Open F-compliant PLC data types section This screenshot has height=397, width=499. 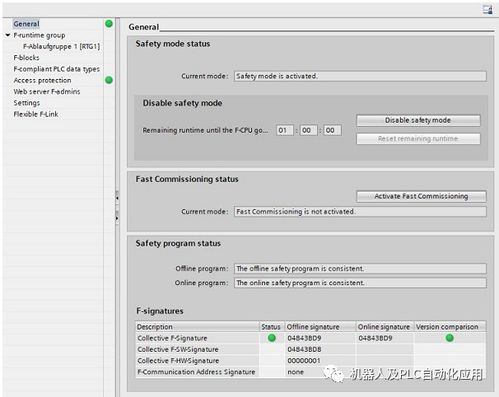click(x=57, y=69)
